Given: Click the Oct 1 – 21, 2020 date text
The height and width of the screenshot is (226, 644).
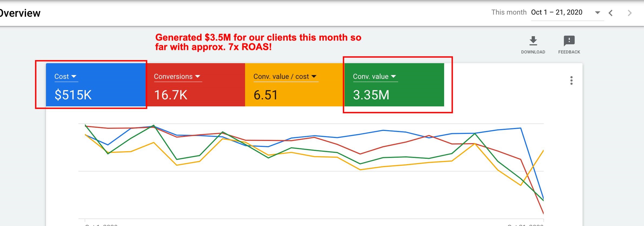Looking at the screenshot, I should click(x=557, y=12).
